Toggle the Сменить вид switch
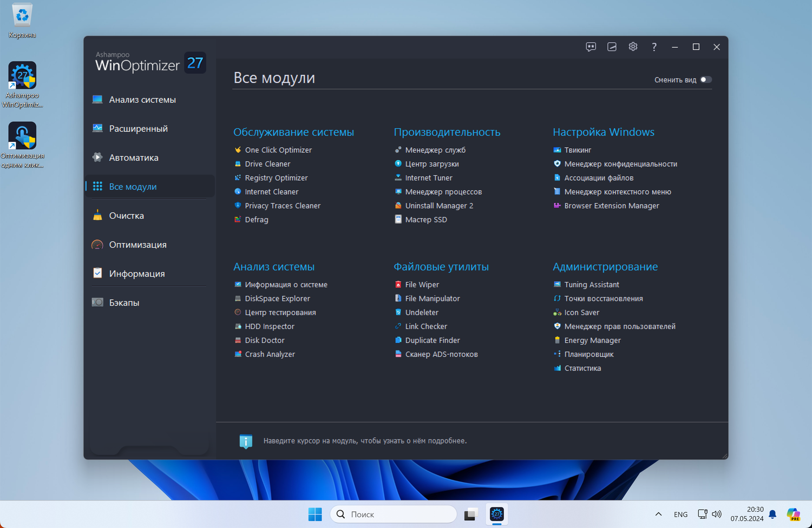This screenshot has height=528, width=812. coord(706,80)
